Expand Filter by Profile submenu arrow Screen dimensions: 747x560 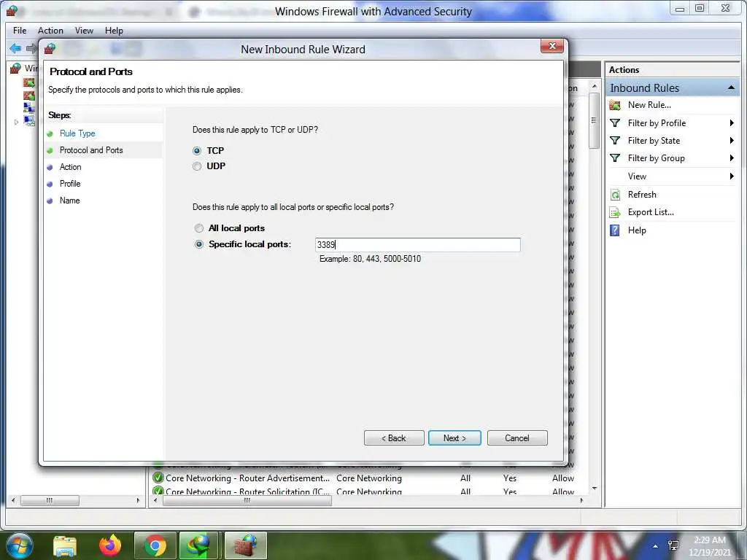(x=732, y=122)
